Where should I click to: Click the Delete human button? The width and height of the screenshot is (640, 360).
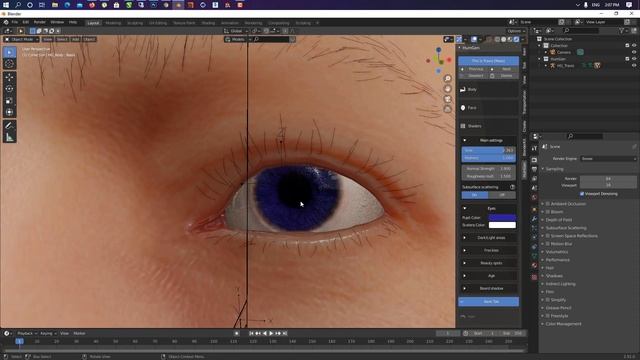[x=504, y=76]
